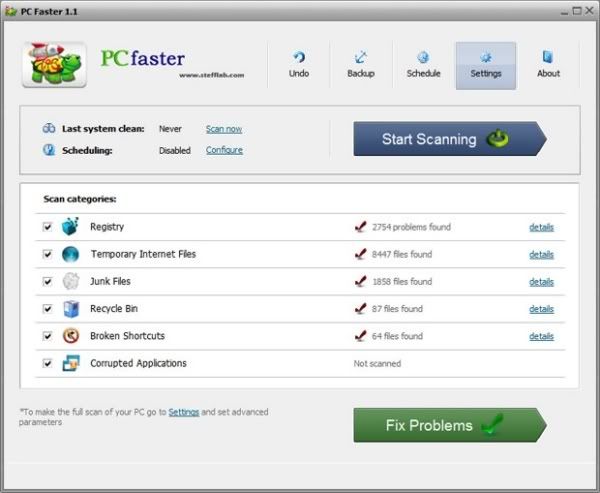Viewport: 600px width, 493px height.
Task: Click the Registry cube icon
Action: pyautogui.click(x=70, y=226)
